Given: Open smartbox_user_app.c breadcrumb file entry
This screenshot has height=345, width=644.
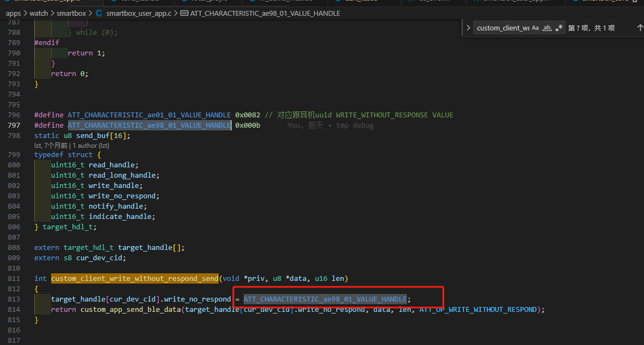Looking at the screenshot, I should coord(139,13).
